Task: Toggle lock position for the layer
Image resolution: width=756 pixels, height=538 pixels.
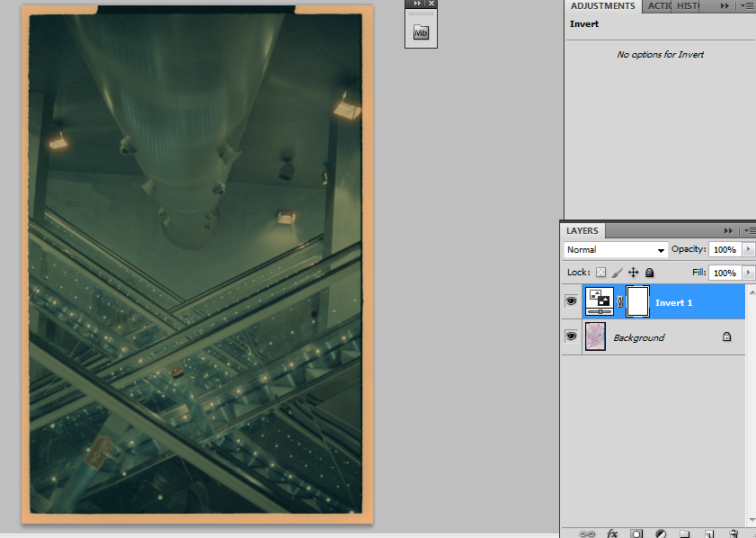Action: point(633,273)
